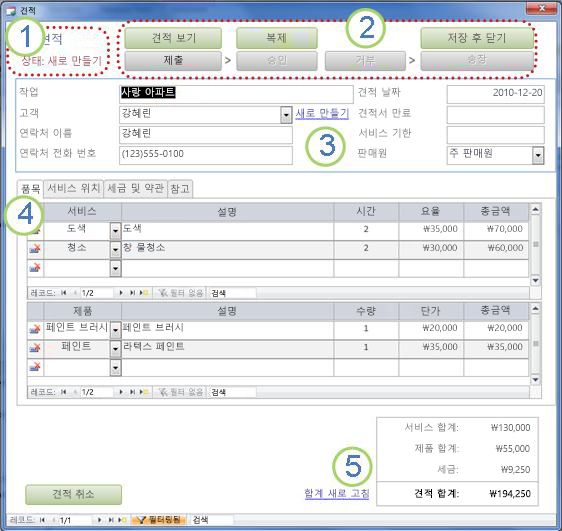
Task: Click the delete icon on the blank service row
Action: 35,267
